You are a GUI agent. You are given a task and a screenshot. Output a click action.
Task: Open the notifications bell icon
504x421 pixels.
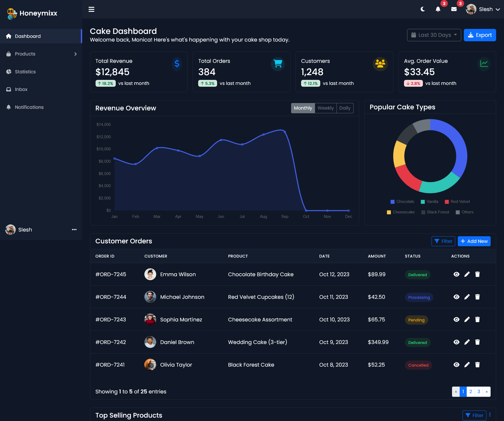point(438,9)
